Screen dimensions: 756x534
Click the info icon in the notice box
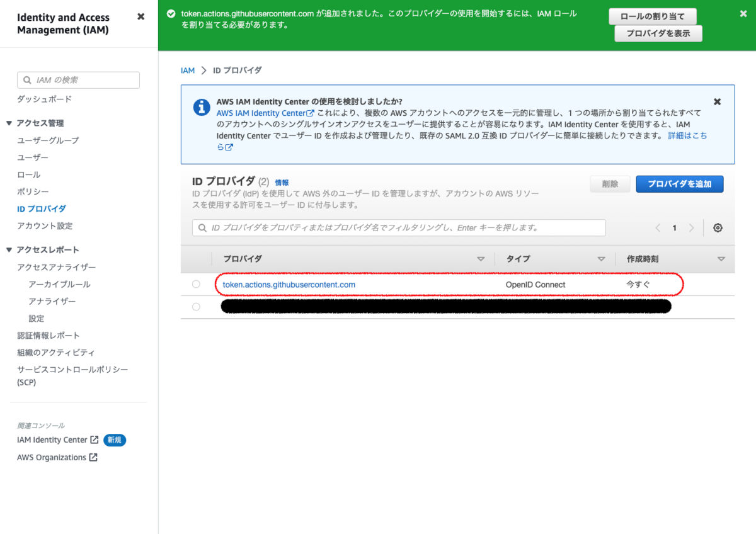click(x=201, y=107)
